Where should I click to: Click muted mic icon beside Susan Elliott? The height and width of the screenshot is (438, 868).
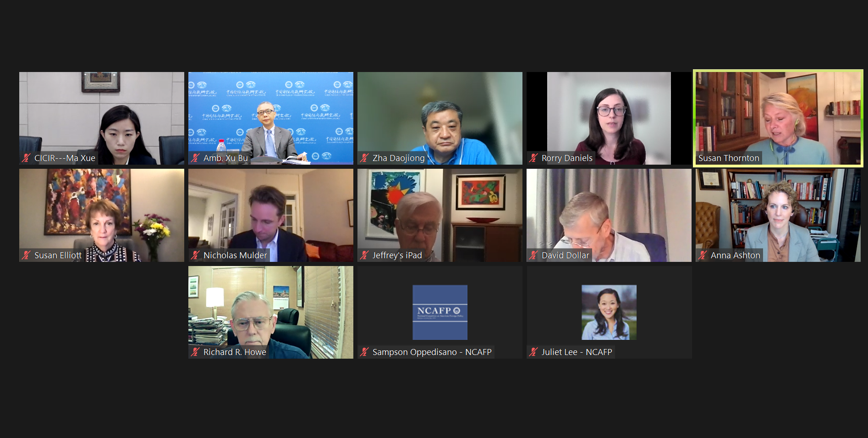[26, 255]
